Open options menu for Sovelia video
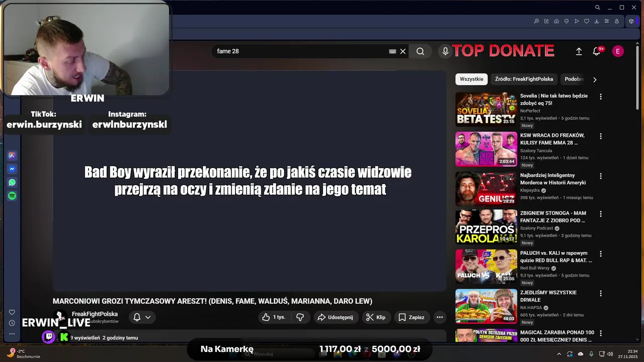Viewport: 644px width, 362px height. (600, 97)
